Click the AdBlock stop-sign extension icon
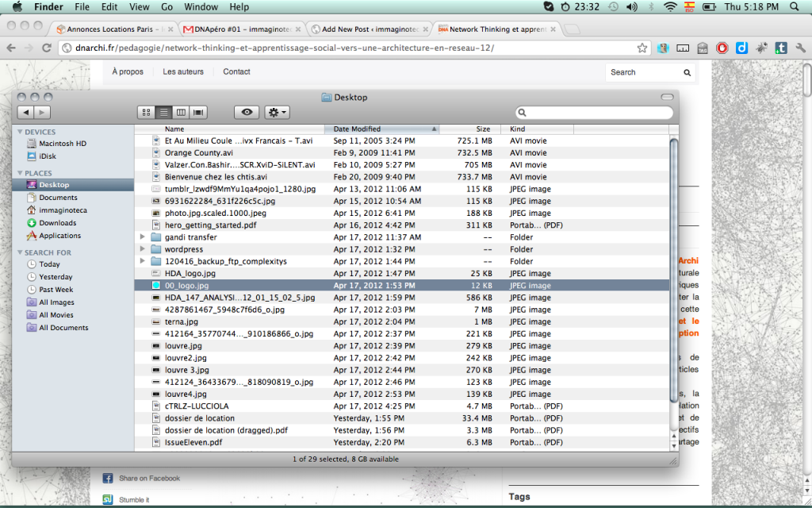812x508 pixels. click(722, 48)
